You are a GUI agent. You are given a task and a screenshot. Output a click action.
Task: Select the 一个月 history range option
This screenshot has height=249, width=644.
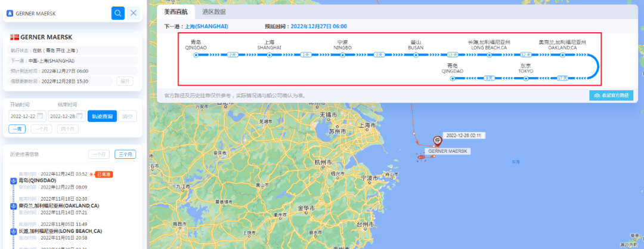tap(99, 154)
